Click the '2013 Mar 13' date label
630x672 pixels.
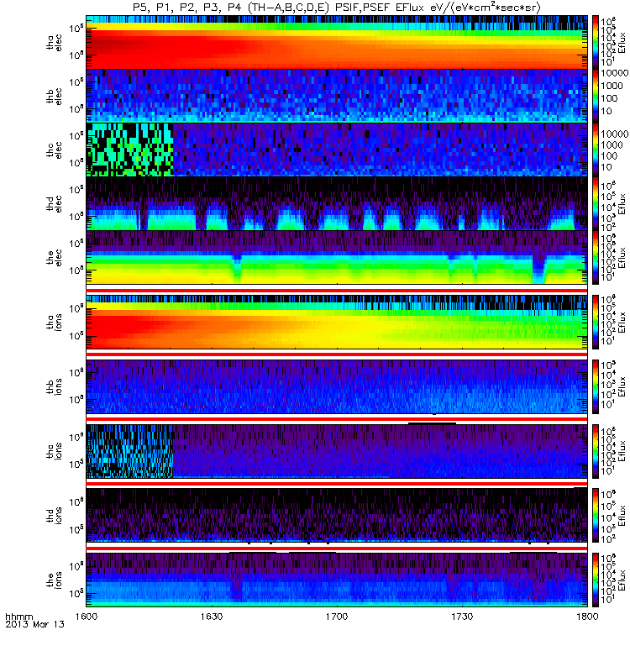point(34,624)
